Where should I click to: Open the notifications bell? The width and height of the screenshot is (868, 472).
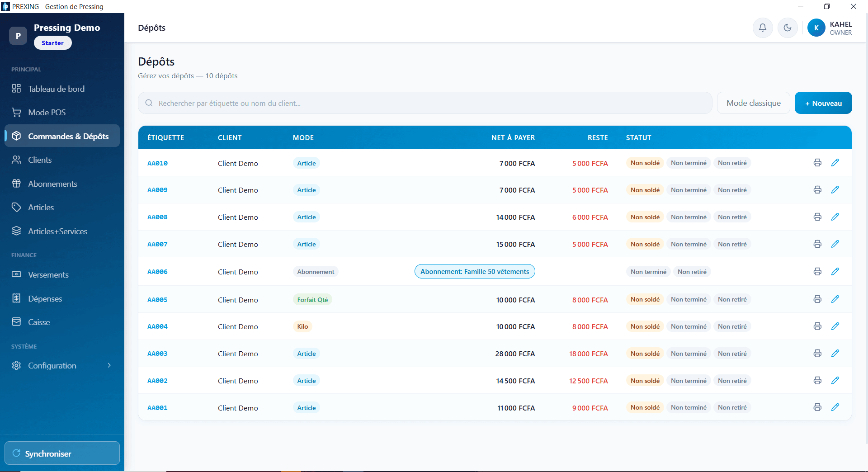coord(763,28)
